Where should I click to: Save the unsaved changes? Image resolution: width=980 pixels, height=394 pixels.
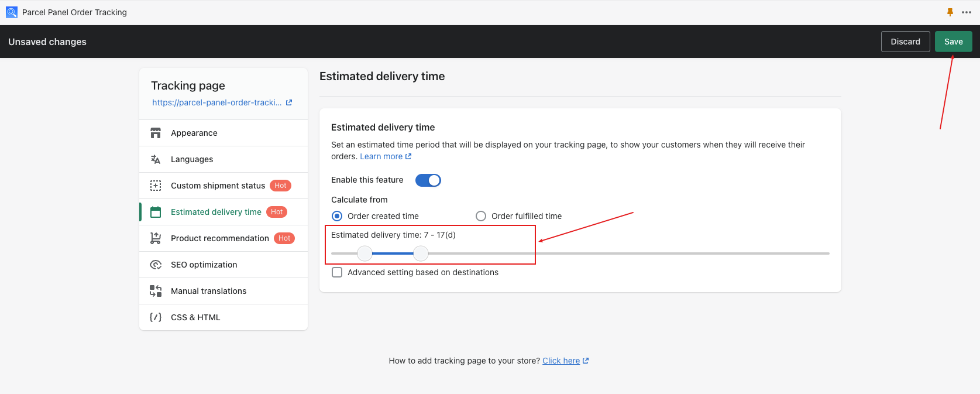point(953,42)
